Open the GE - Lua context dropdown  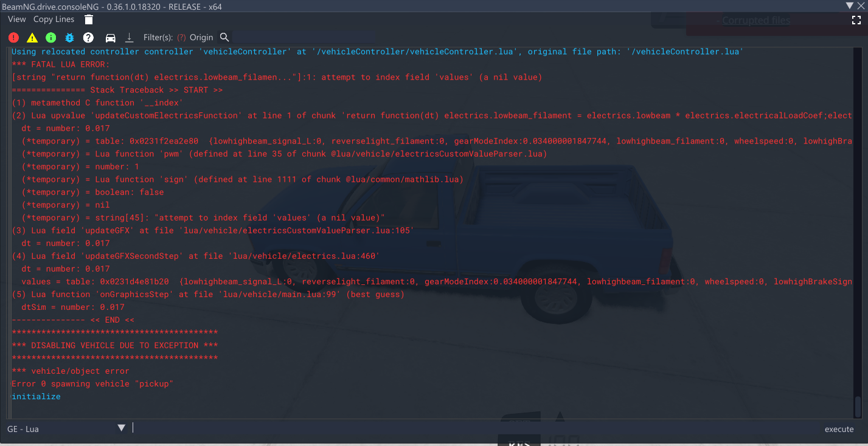(x=67, y=428)
